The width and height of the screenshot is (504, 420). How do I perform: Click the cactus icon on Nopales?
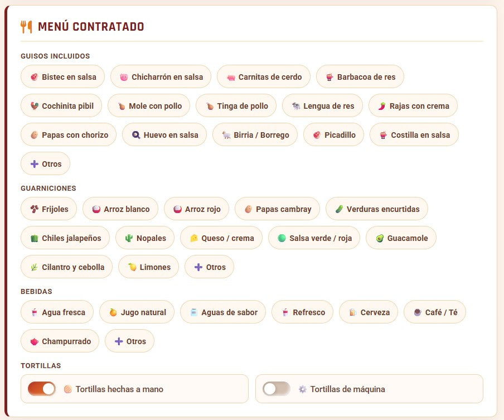coord(129,238)
